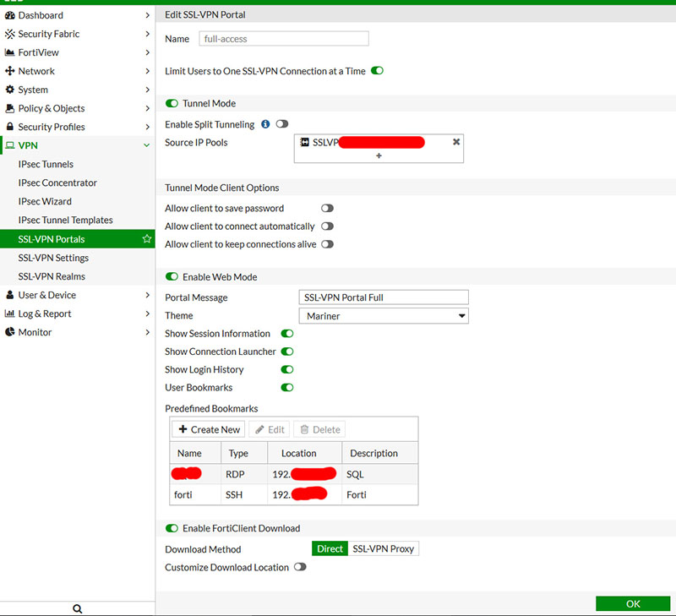Toggle Allow client to keep connections alive
Image resolution: width=676 pixels, height=616 pixels.
(x=327, y=244)
